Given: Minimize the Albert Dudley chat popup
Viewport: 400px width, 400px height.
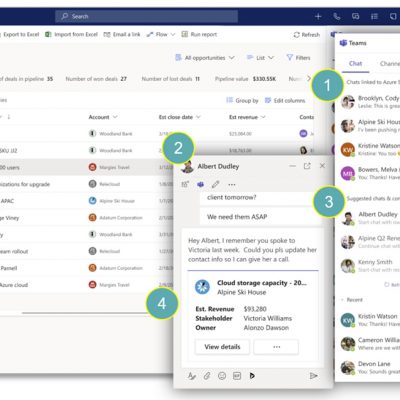Looking at the screenshot, I should point(292,166).
